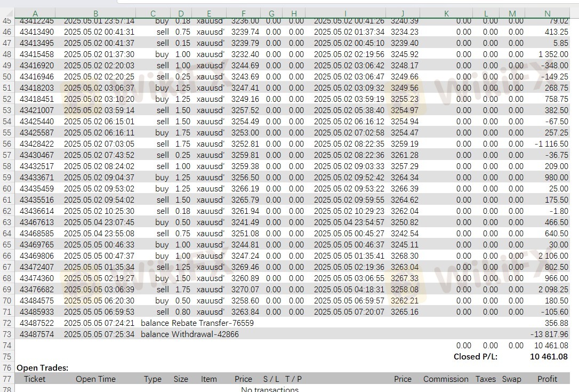Click the Withdrawal-42866 balance cell
Viewport: 579px width, 392px height.
coord(190,334)
